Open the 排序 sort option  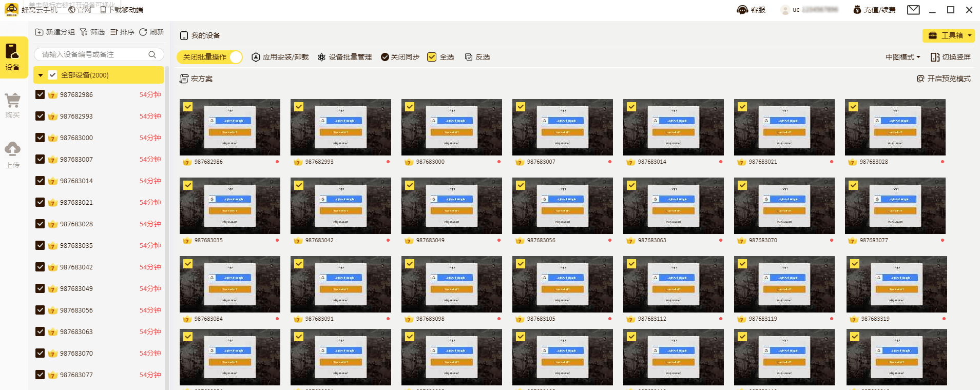[x=122, y=32]
